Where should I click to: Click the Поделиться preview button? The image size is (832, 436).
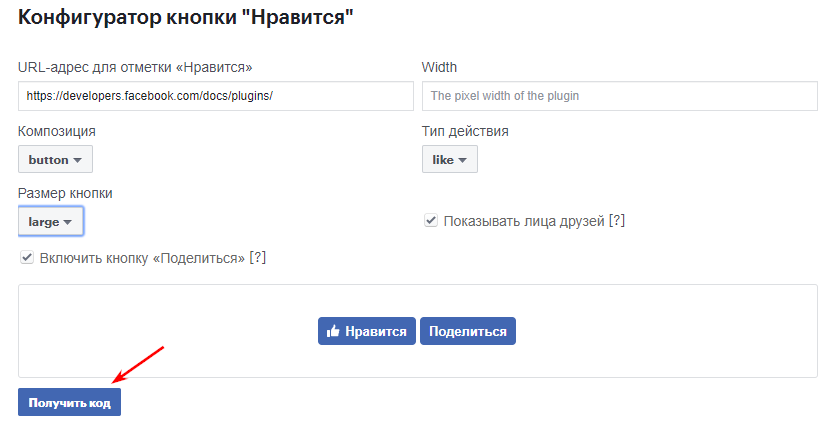point(467,331)
